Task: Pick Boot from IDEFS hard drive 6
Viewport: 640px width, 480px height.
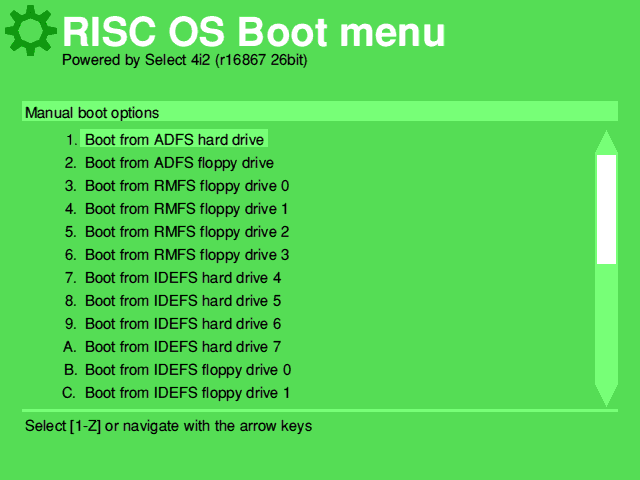Action: click(x=183, y=324)
